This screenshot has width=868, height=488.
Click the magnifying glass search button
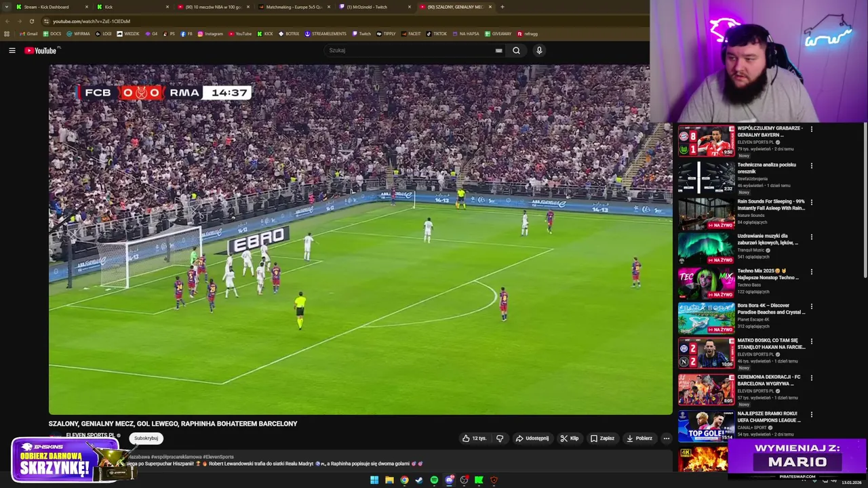tap(516, 50)
